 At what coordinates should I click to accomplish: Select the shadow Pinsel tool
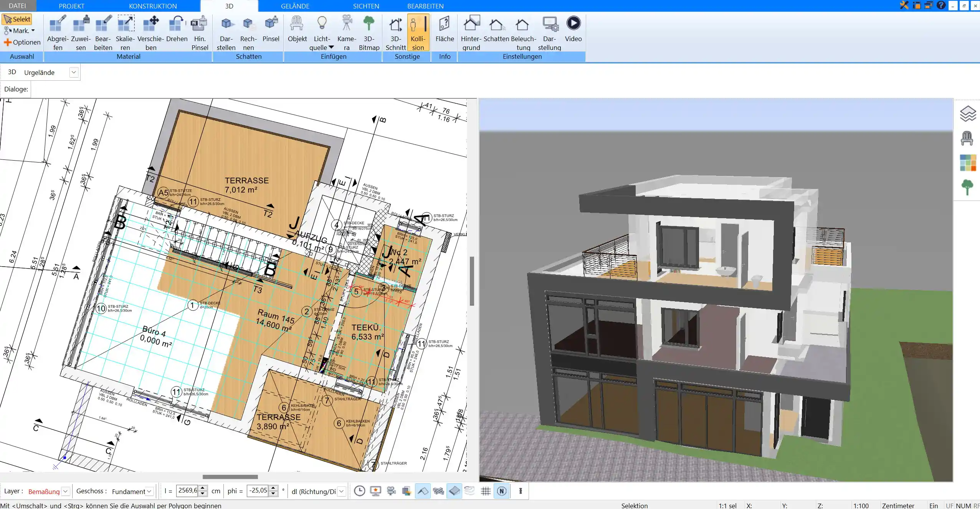[x=271, y=29]
